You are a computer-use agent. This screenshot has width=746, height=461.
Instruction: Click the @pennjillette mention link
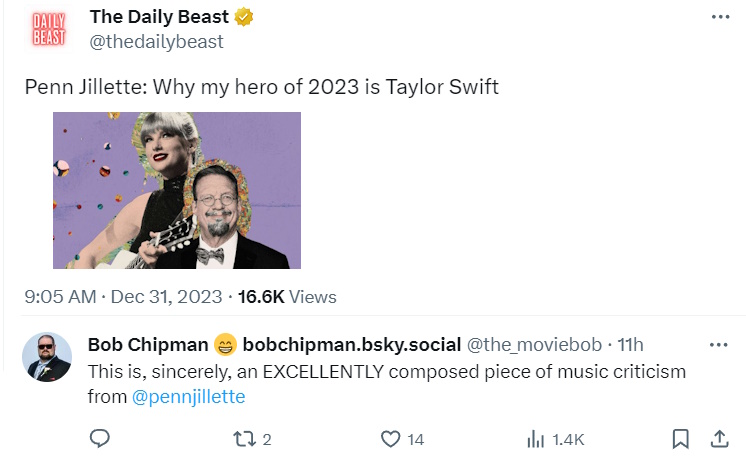[188, 397]
